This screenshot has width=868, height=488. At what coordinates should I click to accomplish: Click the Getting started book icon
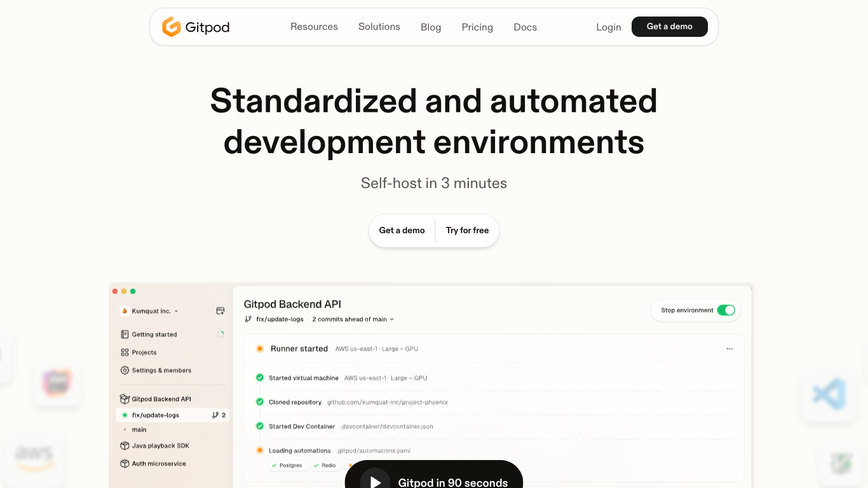125,334
